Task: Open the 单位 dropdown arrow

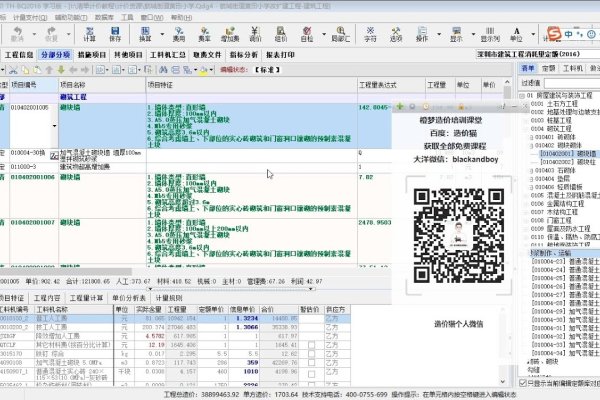Action: point(533,34)
